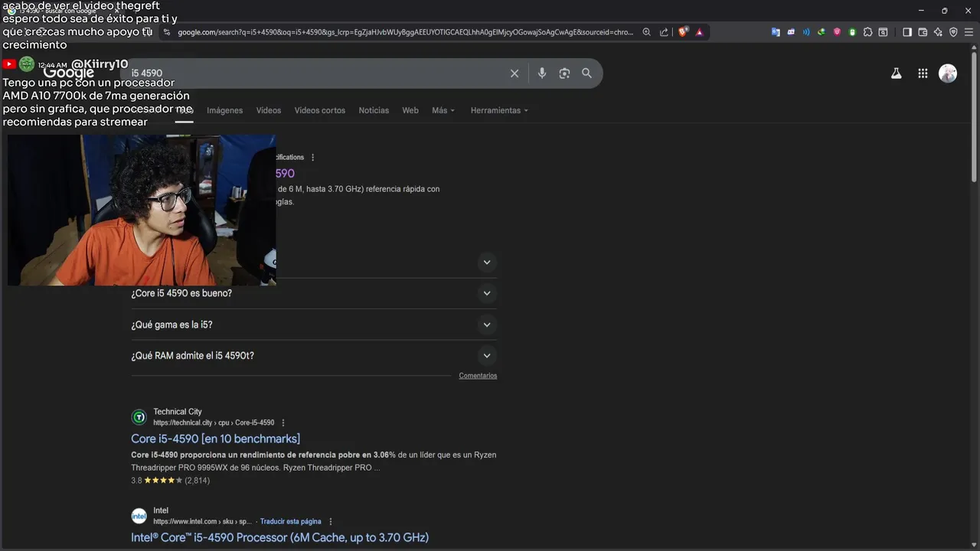Image resolution: width=980 pixels, height=551 pixels.
Task: Click the Brave Rewards triangle icon
Action: tap(699, 32)
